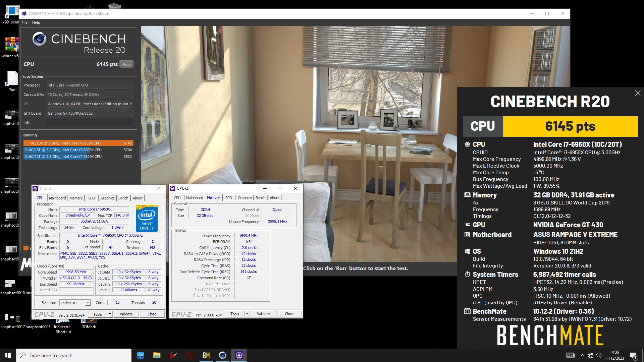Switch to Bench tab in left CPU-Z window
This screenshot has height=362, width=644.
(x=123, y=198)
